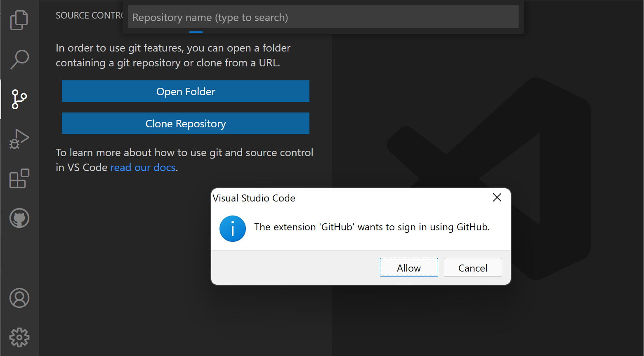Open the Accounts menu
644x356 pixels.
point(19,298)
